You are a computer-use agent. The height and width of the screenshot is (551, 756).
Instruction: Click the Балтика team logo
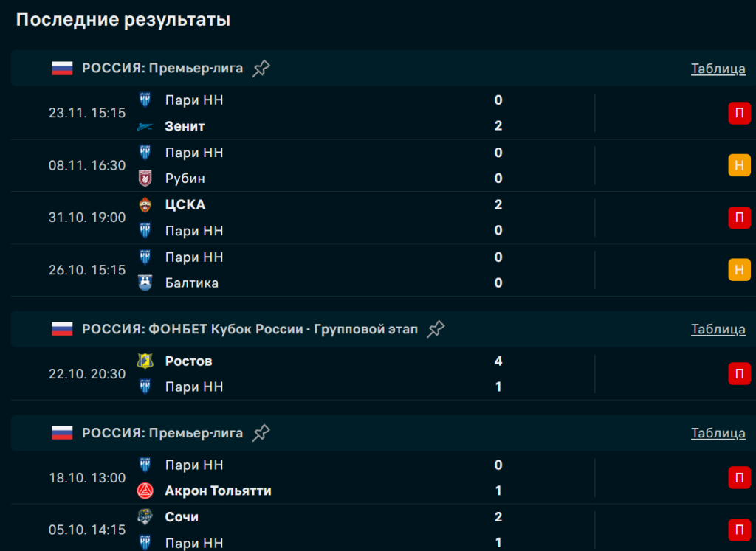pos(145,283)
